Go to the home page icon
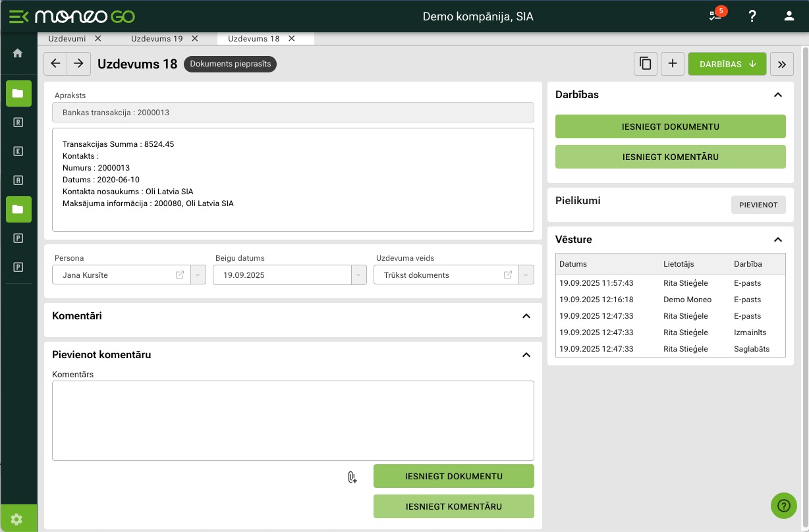809x532 pixels. [18, 53]
